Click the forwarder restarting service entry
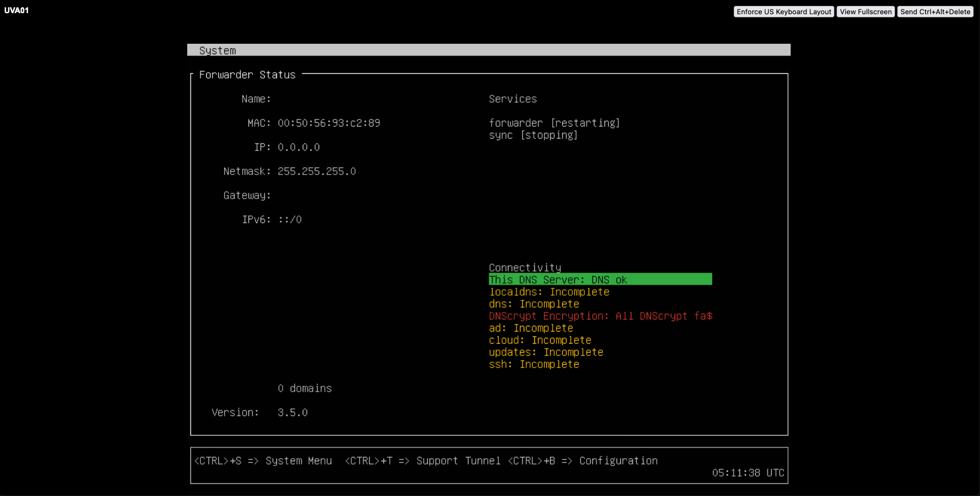This screenshot has width=980, height=496. [x=554, y=123]
